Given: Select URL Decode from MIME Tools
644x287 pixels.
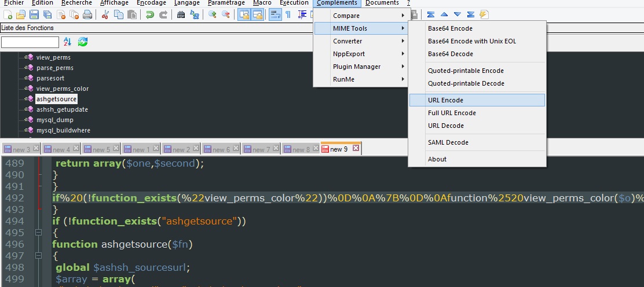Looking at the screenshot, I should coord(445,126).
